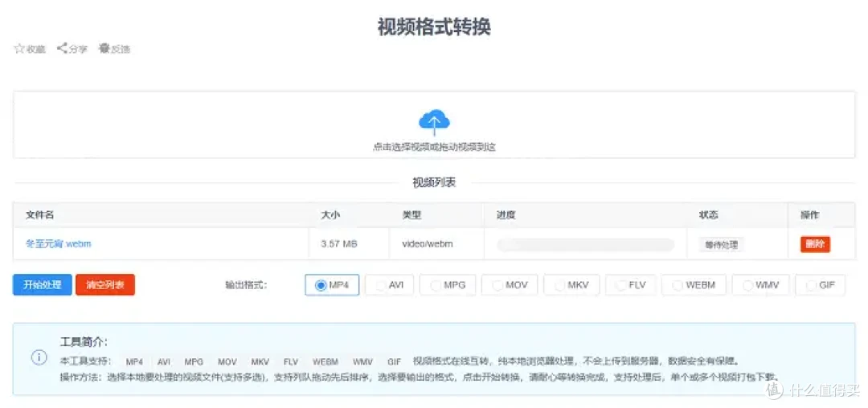Choose WEBM output format
This screenshot has height=408, width=868.
click(x=694, y=285)
